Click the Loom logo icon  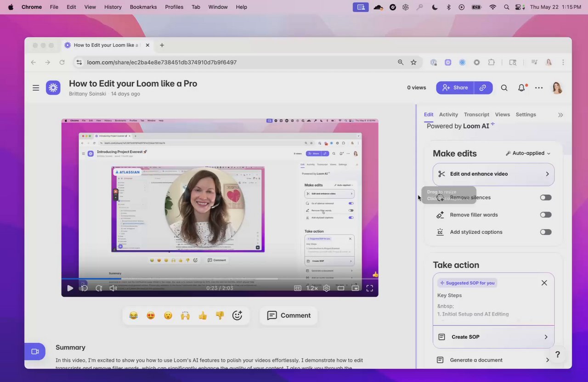click(x=53, y=88)
